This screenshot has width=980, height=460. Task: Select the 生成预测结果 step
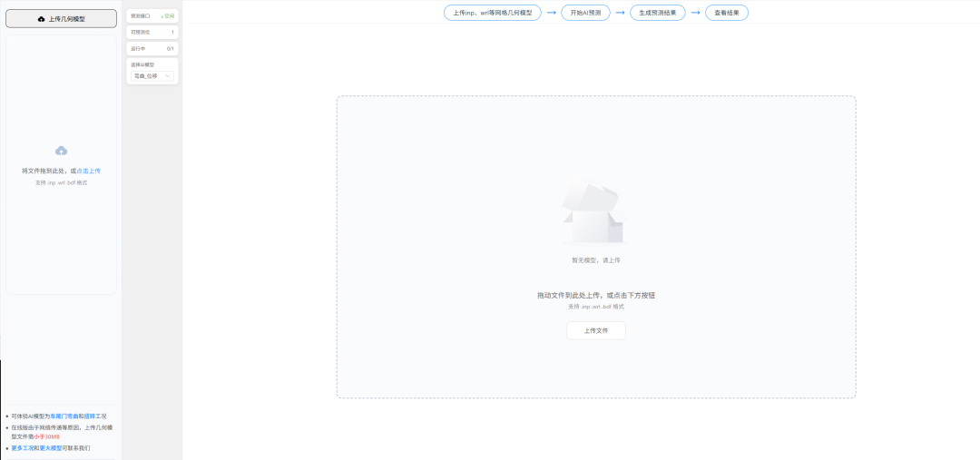coord(658,13)
